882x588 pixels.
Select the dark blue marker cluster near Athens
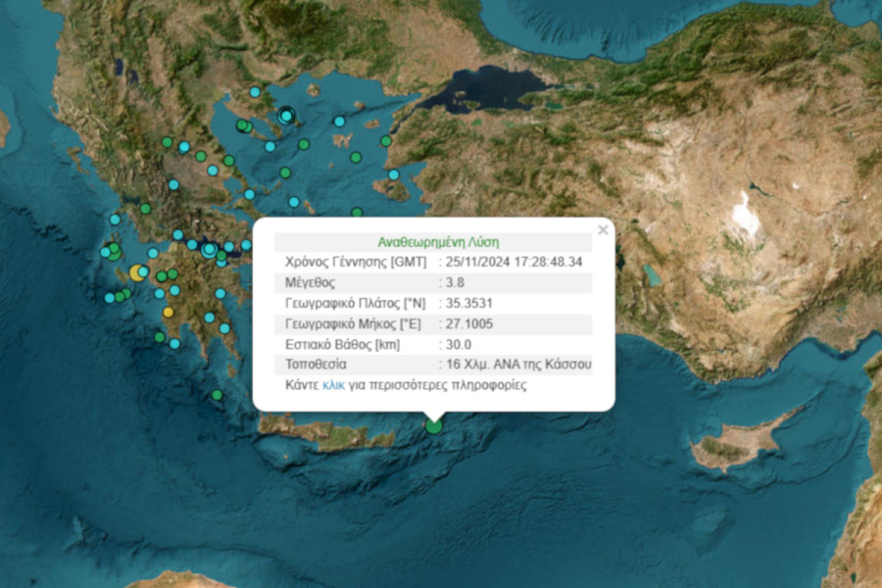pyautogui.click(x=208, y=250)
